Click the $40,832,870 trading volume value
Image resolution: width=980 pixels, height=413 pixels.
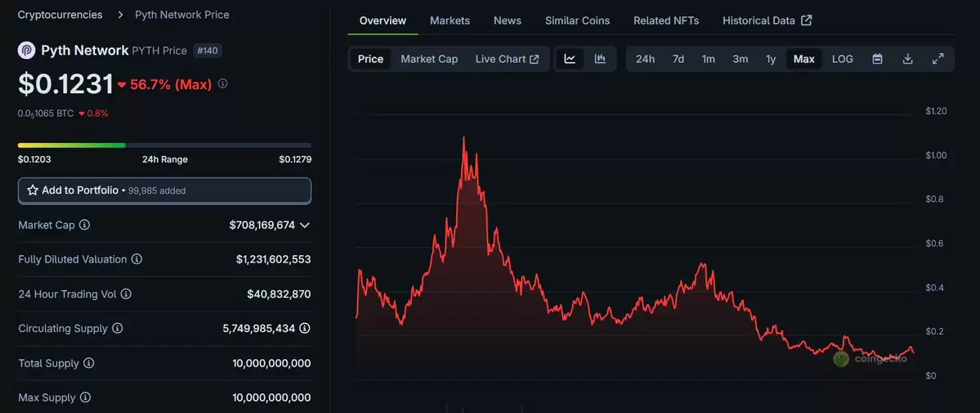click(x=279, y=294)
